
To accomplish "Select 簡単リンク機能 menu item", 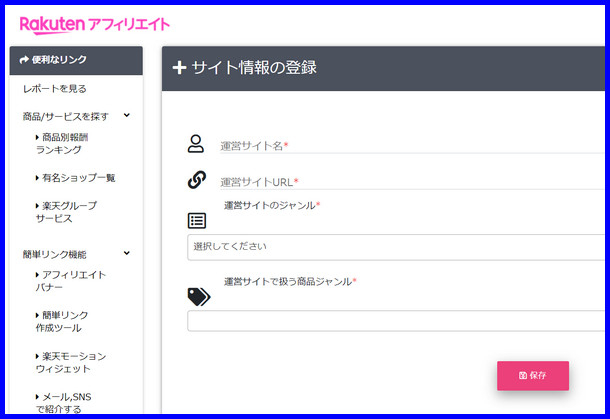I will [x=54, y=254].
